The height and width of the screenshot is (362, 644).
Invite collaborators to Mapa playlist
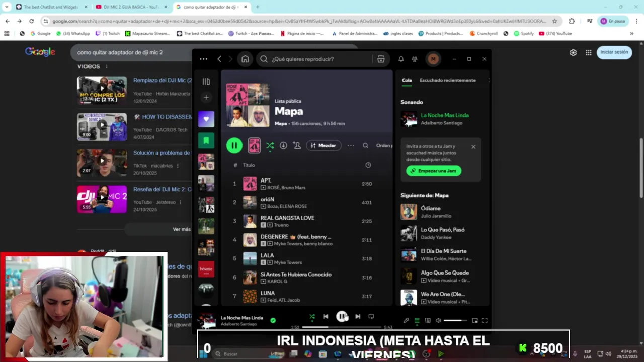pos(297,145)
